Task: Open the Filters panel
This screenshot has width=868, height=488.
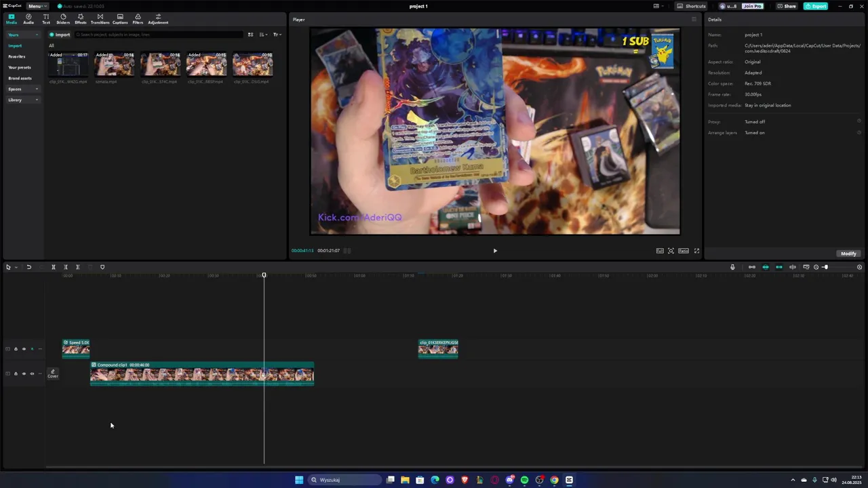Action: [x=138, y=18]
